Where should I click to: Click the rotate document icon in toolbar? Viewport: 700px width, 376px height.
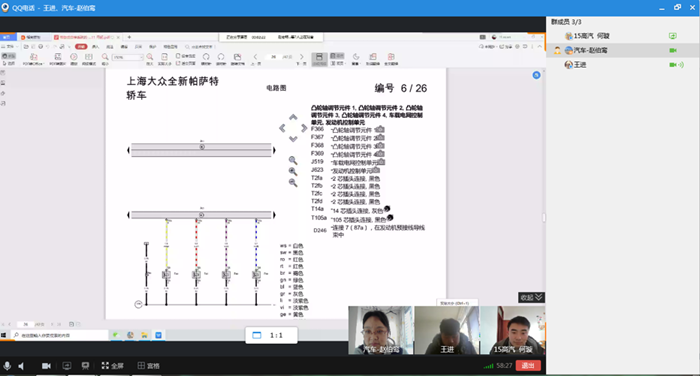[x=206, y=58]
